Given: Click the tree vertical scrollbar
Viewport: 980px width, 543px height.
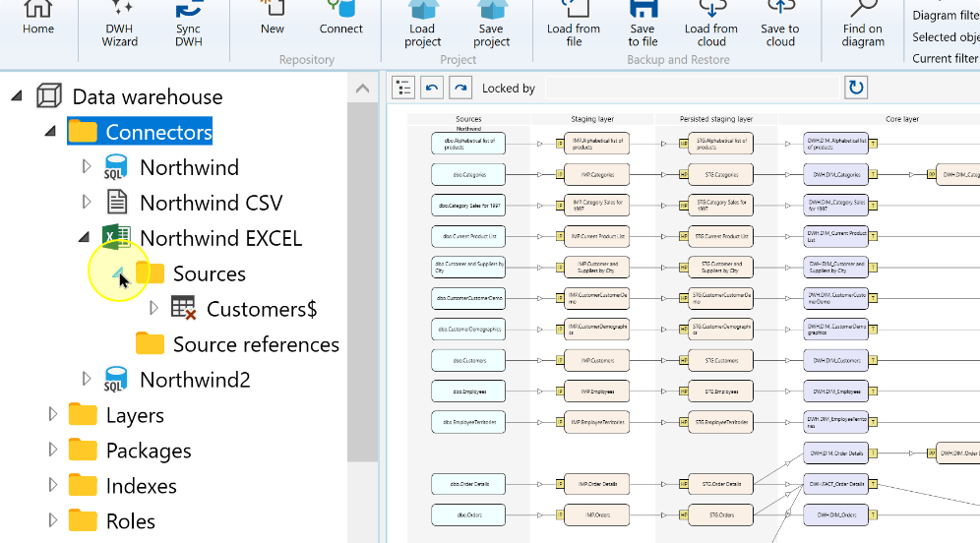Looking at the screenshot, I should click(362, 281).
